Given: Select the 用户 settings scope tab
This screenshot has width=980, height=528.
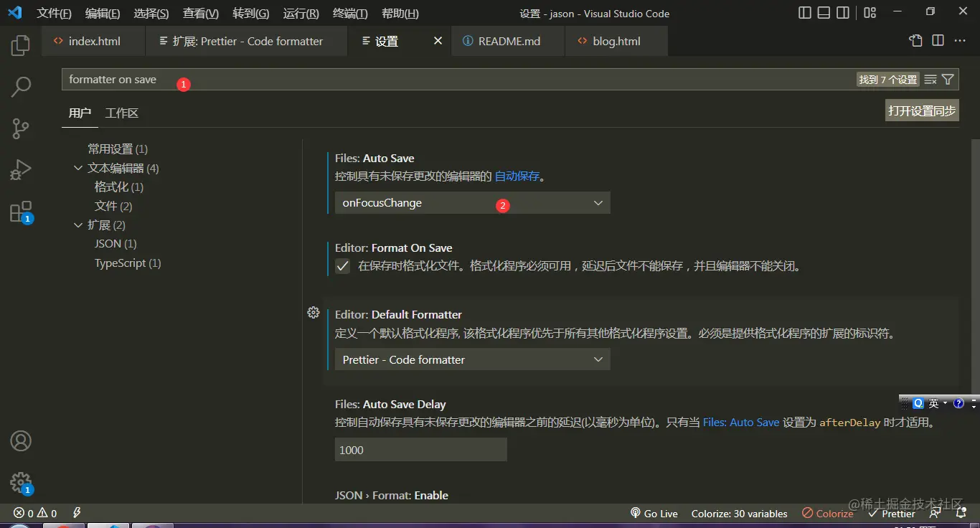Looking at the screenshot, I should (80, 113).
